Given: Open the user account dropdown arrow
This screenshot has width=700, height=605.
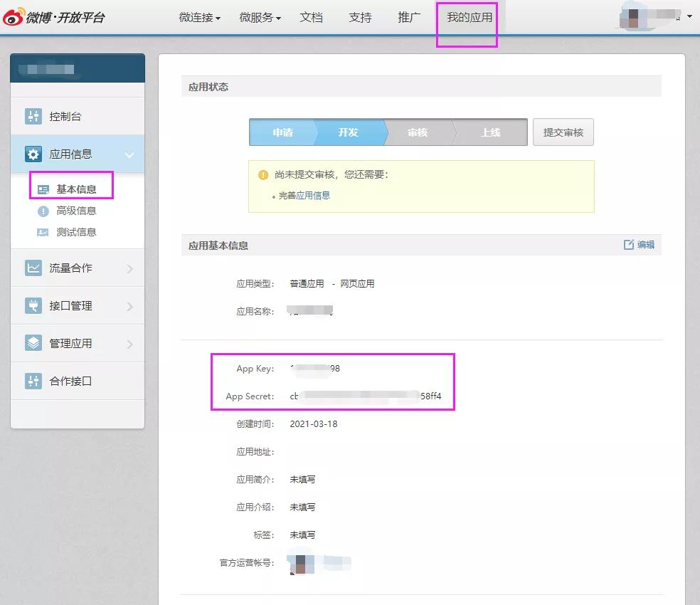Looking at the screenshot, I should coord(689,16).
